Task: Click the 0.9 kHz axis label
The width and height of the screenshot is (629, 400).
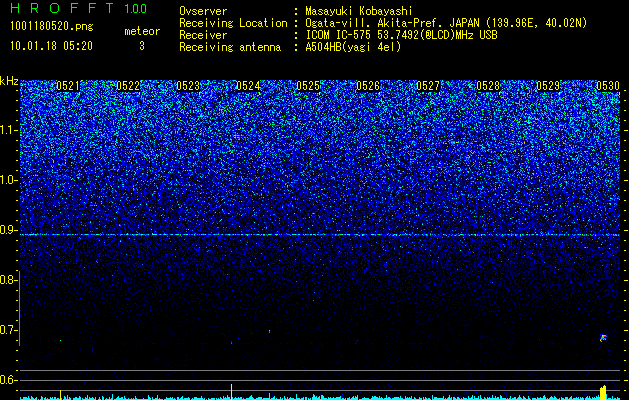Action: 8,230
